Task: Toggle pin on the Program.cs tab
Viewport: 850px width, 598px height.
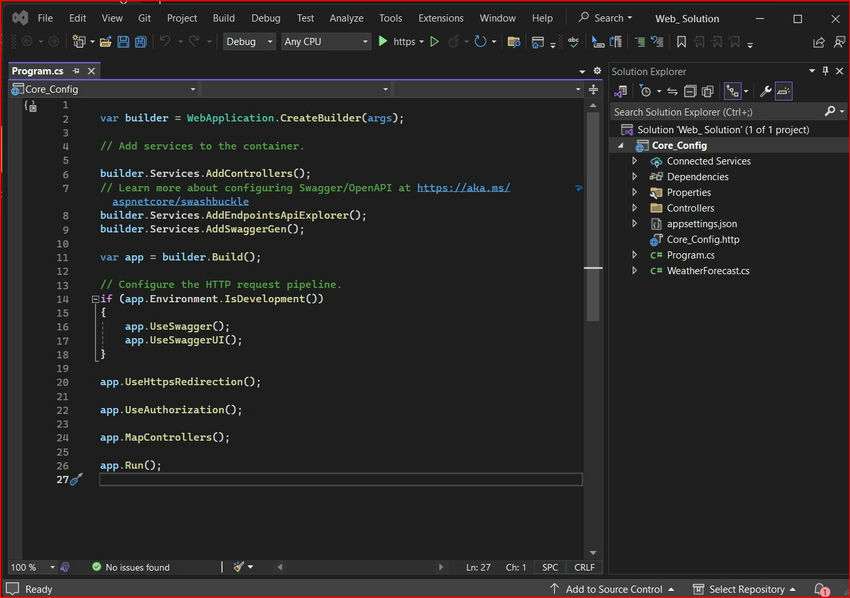Action: [76, 72]
